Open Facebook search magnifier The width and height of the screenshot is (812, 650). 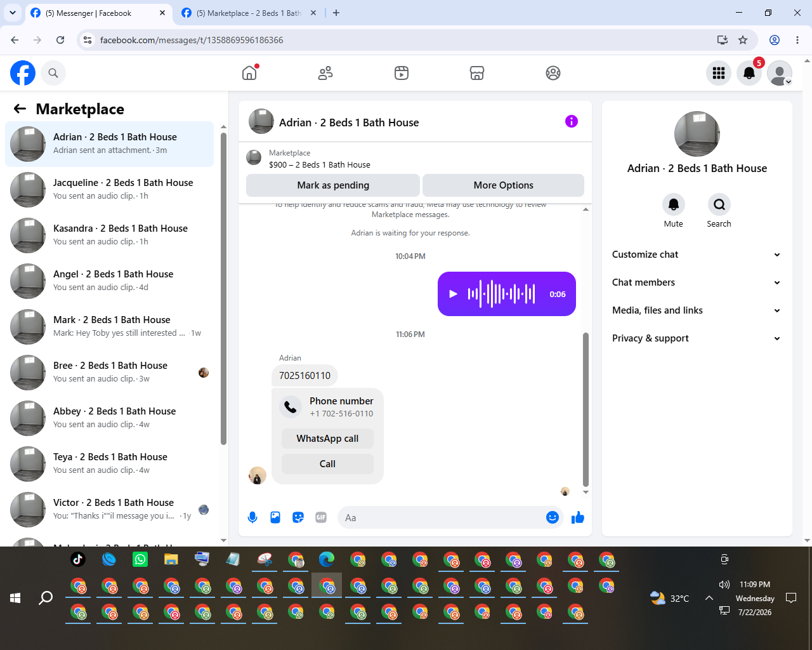(53, 73)
